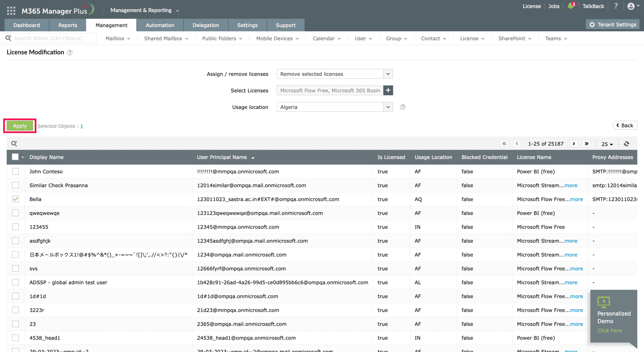The width and height of the screenshot is (644, 352).
Task: Toggle the select-all header checkbox
Action: coord(15,157)
